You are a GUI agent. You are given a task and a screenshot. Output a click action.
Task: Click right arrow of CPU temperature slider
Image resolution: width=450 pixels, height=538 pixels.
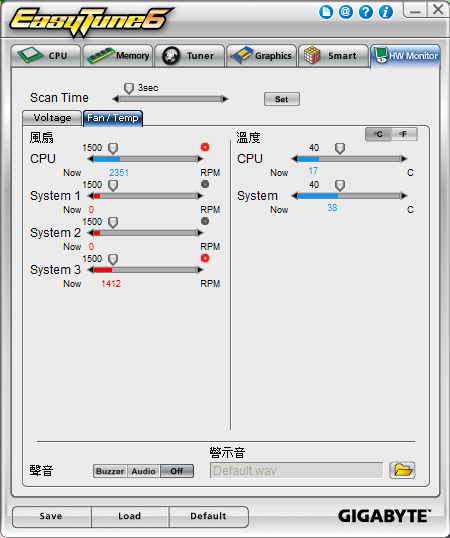pyautogui.click(x=404, y=159)
